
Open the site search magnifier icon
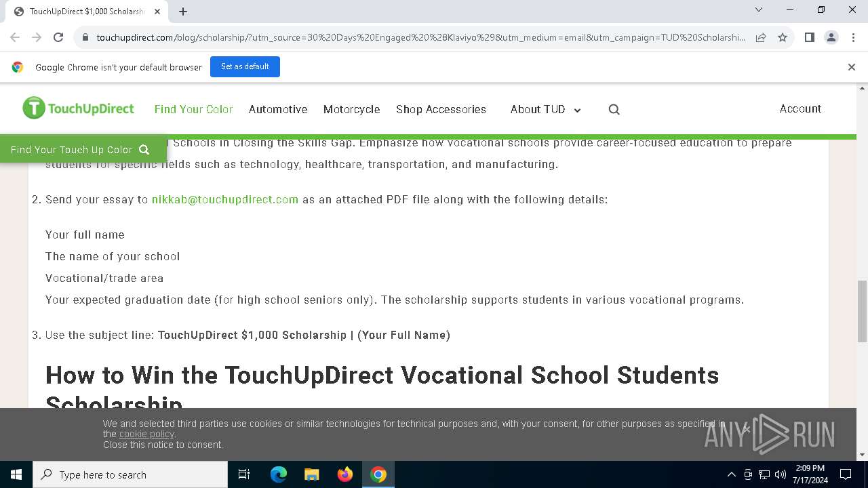coord(614,109)
